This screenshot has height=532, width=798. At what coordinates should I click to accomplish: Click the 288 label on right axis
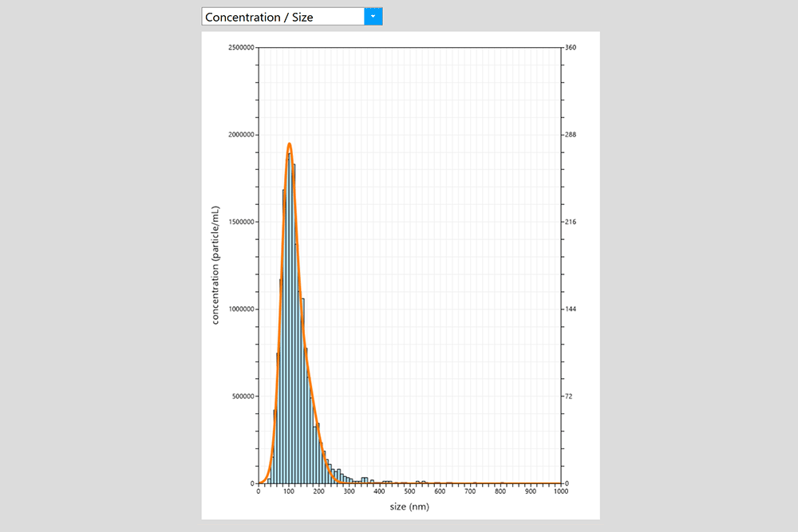571,135
